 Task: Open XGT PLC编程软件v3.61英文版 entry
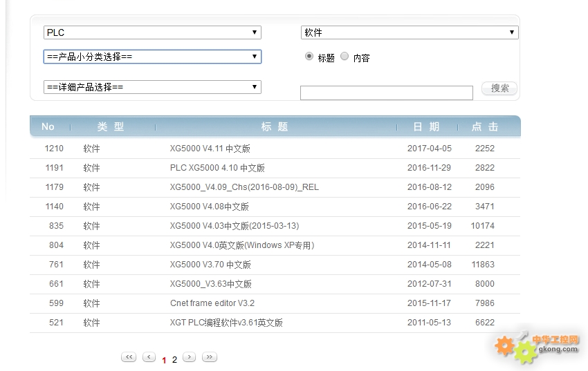pyautogui.click(x=226, y=323)
